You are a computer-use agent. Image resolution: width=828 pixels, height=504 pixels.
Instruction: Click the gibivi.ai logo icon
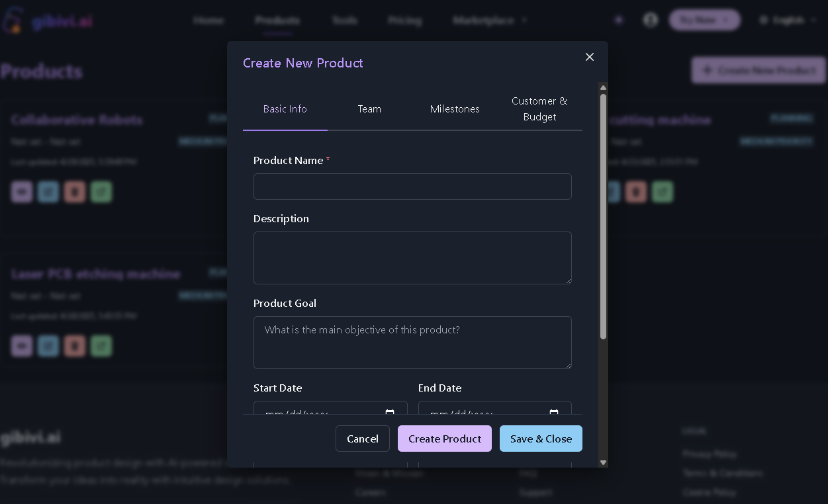click(x=13, y=21)
